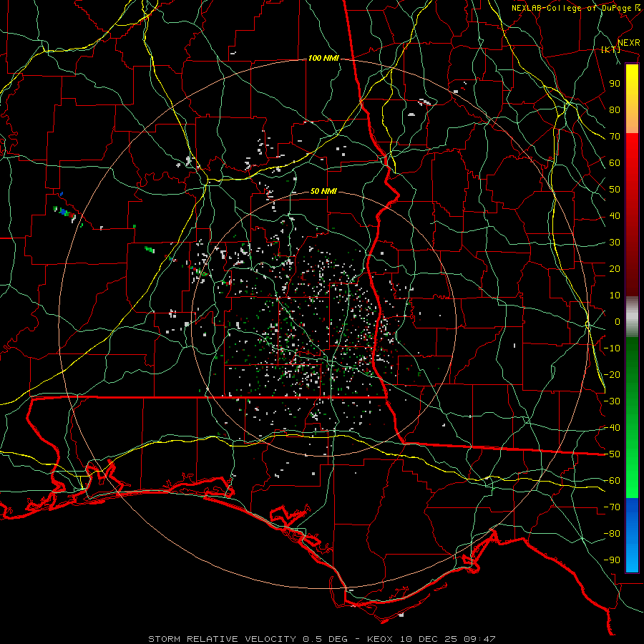Click the 100 NMI range ring label
Image resolution: width=644 pixels, height=644 pixels.
323,59
